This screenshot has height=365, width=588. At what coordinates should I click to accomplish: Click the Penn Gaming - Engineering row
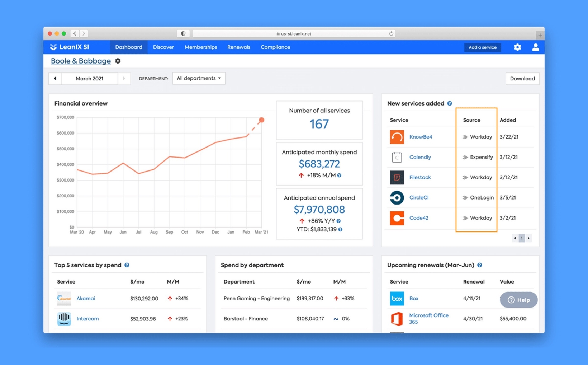click(294, 299)
